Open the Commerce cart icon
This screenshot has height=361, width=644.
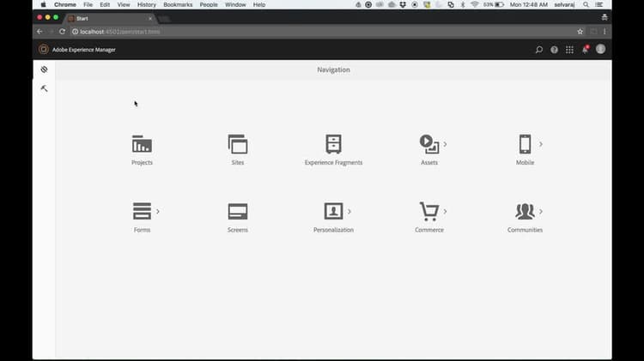429,211
